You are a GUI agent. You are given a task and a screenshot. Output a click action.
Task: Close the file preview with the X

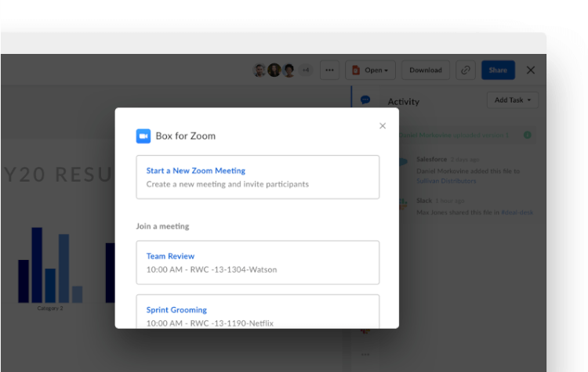coord(531,70)
